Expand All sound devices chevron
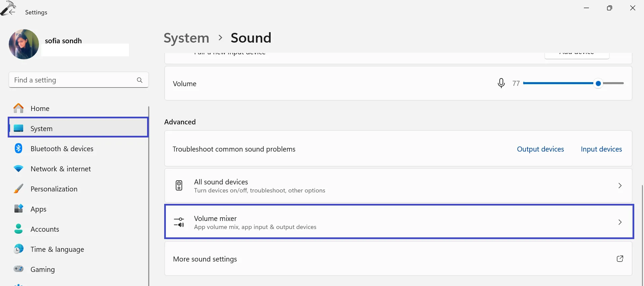 (620, 186)
